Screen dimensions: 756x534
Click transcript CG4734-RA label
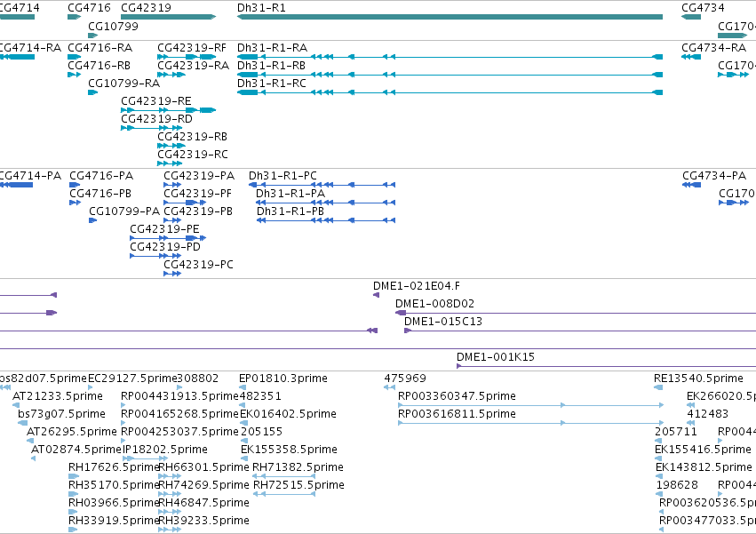pos(713,48)
